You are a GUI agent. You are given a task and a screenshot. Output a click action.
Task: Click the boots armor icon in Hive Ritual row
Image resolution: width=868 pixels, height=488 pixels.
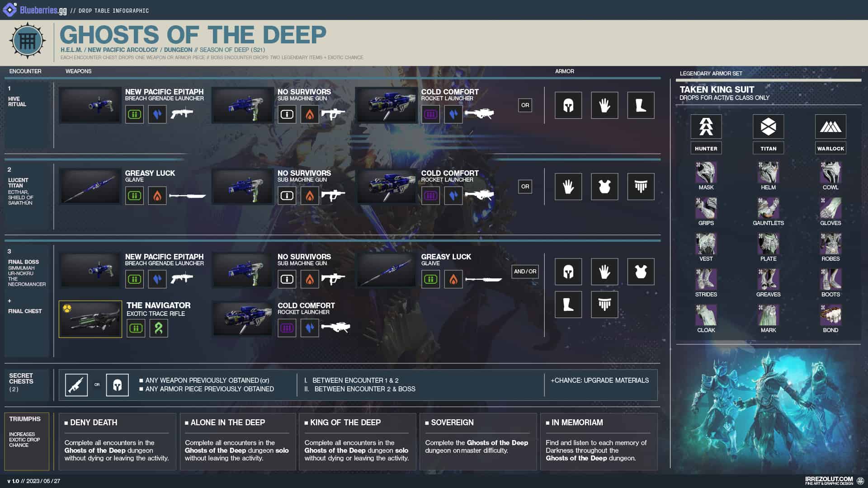(641, 105)
